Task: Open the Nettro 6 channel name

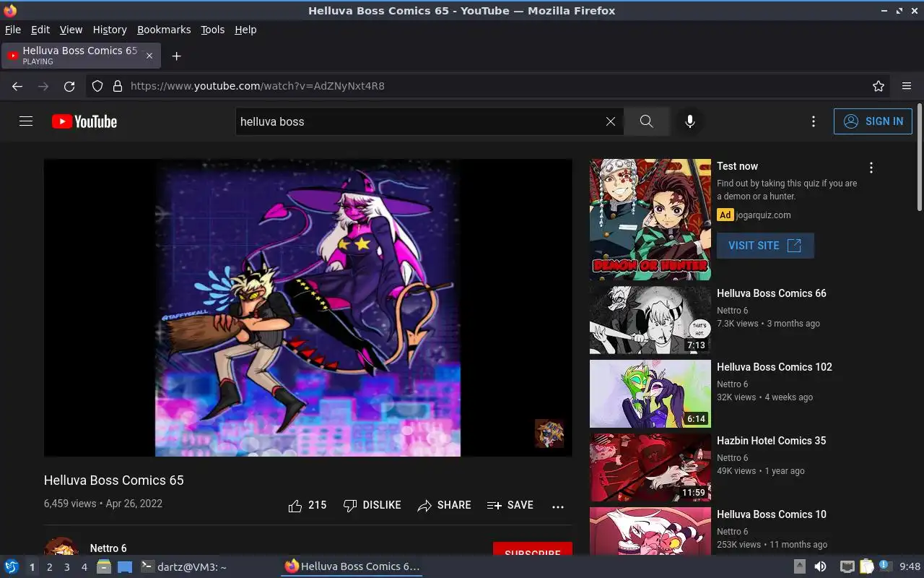Action: tap(108, 548)
